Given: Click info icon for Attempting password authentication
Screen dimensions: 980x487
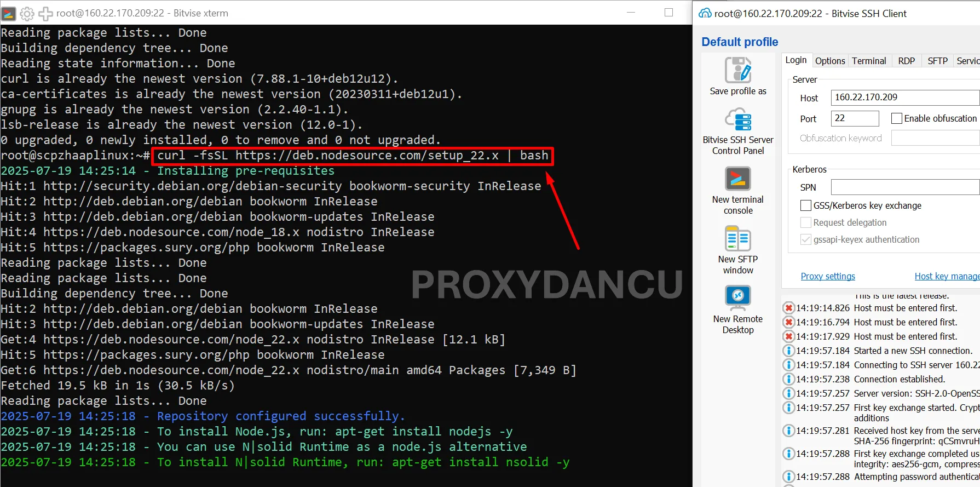Looking at the screenshot, I should point(789,477).
